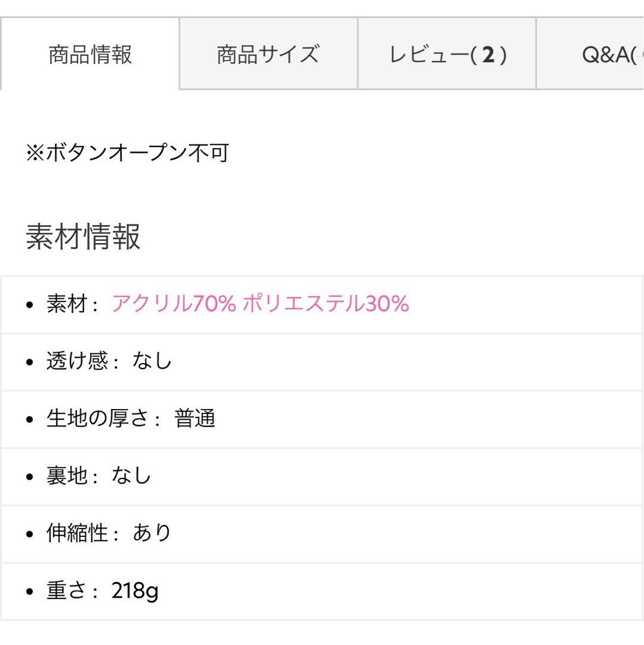Screen dimensions: 644x645
Task: Click the ポリエステル30% material link
Action: click(x=326, y=305)
